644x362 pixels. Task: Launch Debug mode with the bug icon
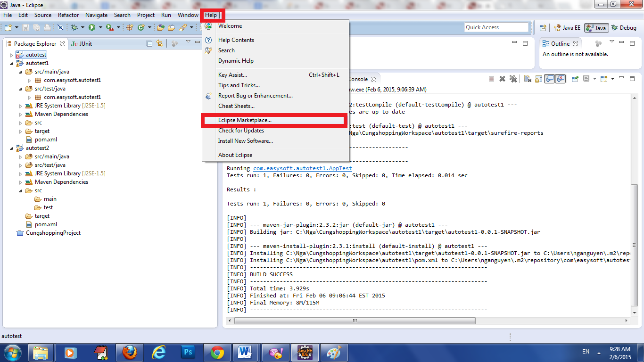[74, 28]
